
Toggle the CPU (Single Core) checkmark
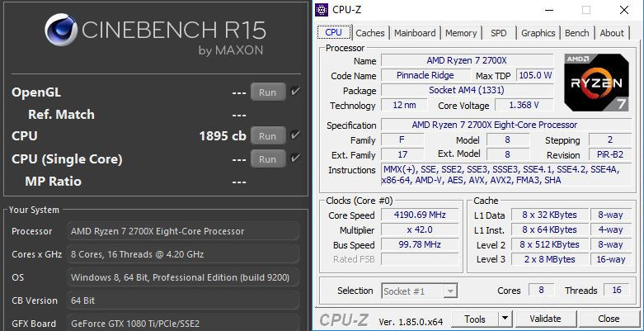point(296,158)
